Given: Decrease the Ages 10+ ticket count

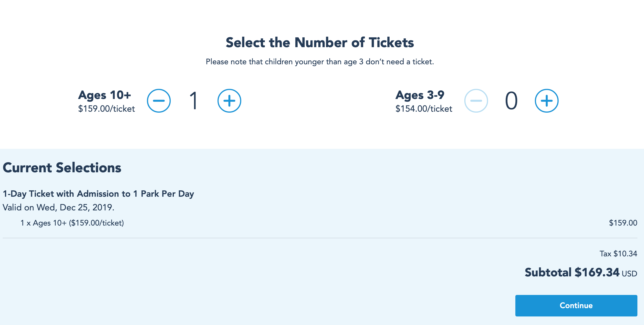Looking at the screenshot, I should [159, 101].
